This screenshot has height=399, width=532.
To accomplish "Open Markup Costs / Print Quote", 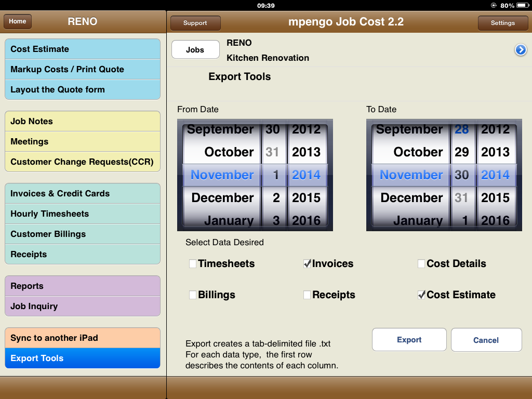I will pos(83,70).
